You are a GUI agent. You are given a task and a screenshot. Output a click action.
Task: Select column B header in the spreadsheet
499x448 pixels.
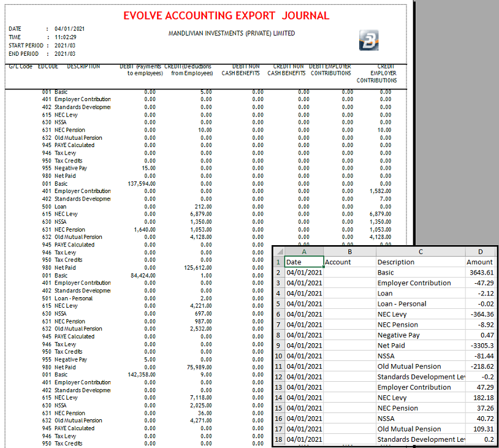(x=350, y=252)
